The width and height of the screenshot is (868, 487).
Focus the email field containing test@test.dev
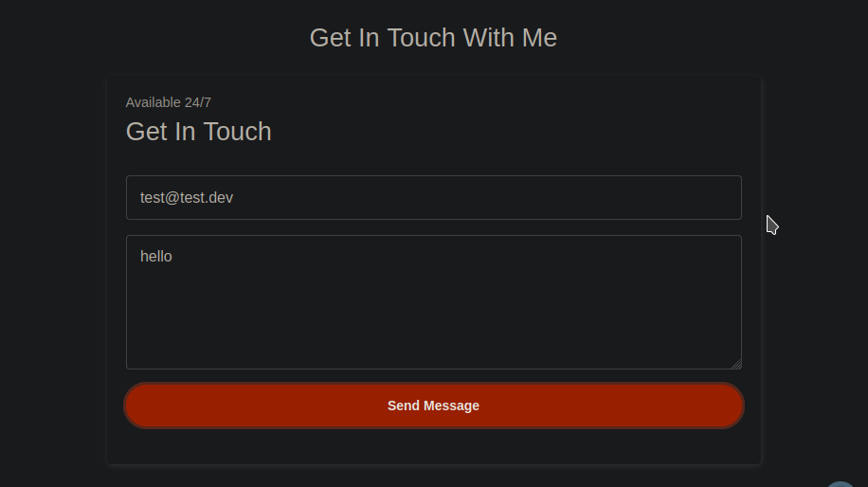click(x=433, y=198)
